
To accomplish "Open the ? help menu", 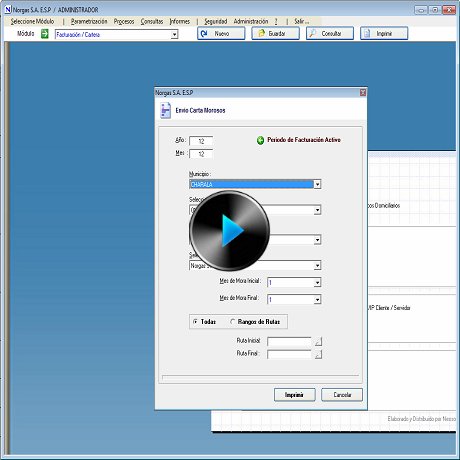I will (x=276, y=22).
